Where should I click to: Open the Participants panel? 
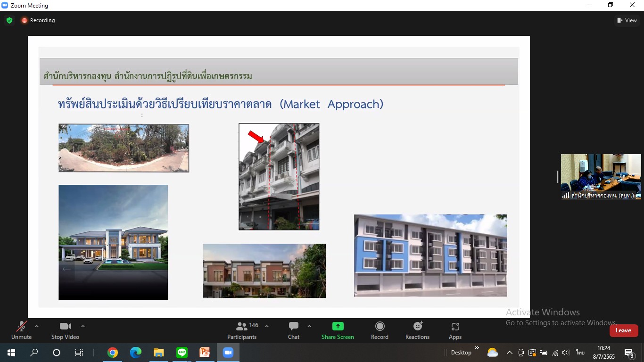point(242,330)
